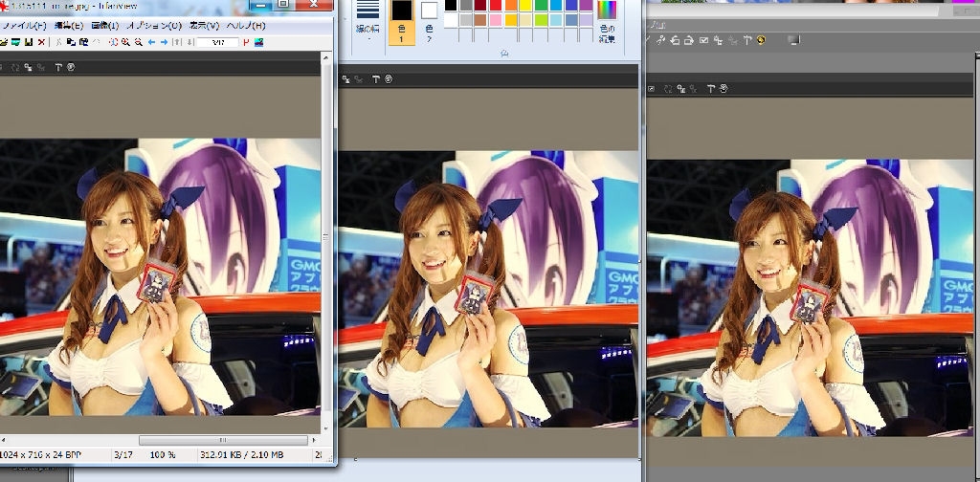The width and height of the screenshot is (980, 482).
Task: Click the "100 %" zoom status entry
Action: coord(163,455)
